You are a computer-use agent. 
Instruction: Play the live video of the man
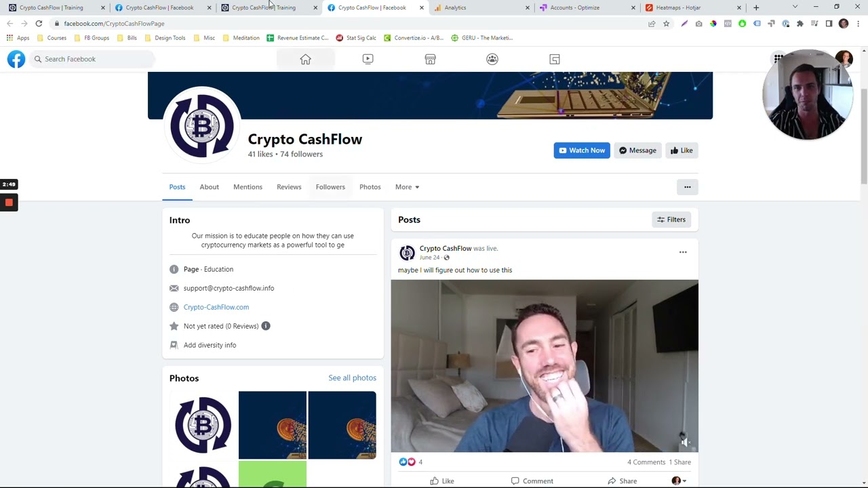coord(545,366)
